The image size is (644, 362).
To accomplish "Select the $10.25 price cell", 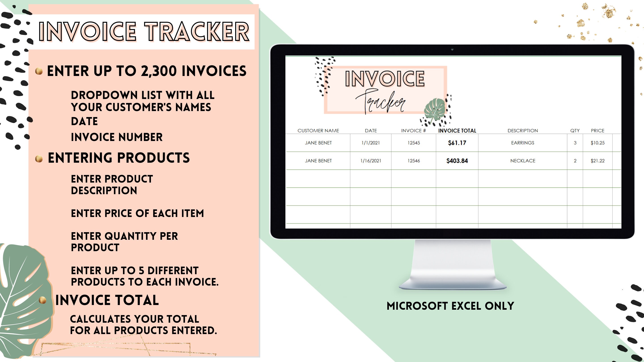I will 597,143.
